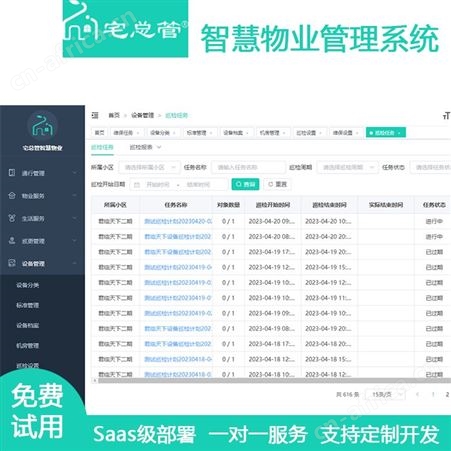Go to page 2 in pagination
The image size is (451, 451).
[x=447, y=394]
